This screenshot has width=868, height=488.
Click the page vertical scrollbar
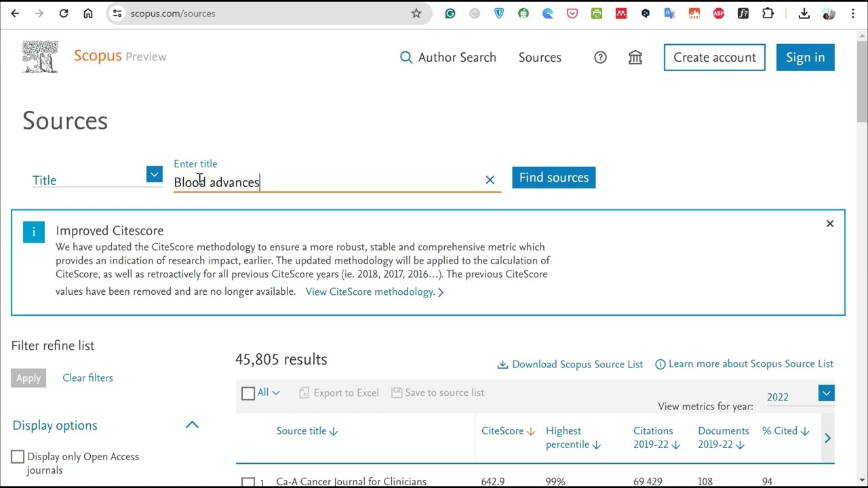tap(862, 81)
